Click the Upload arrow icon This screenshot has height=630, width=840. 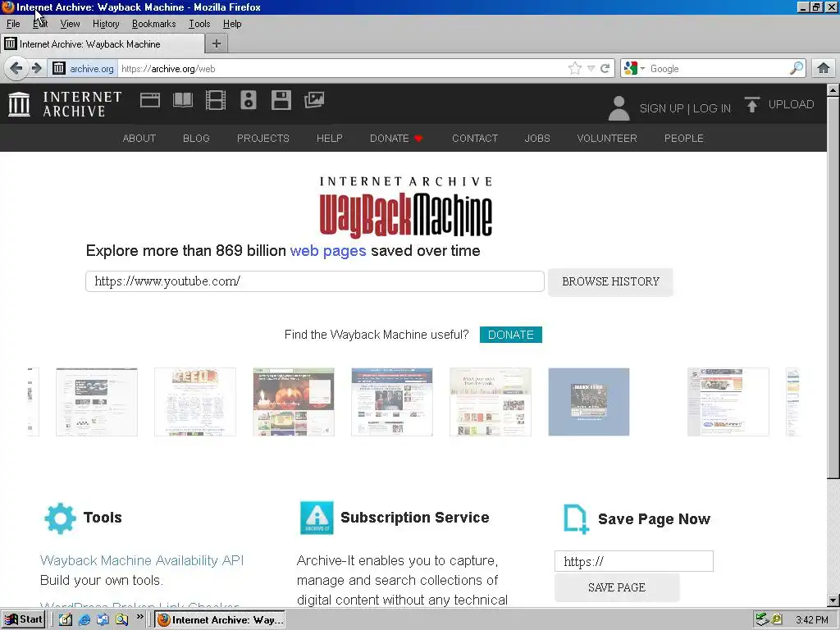pyautogui.click(x=751, y=104)
